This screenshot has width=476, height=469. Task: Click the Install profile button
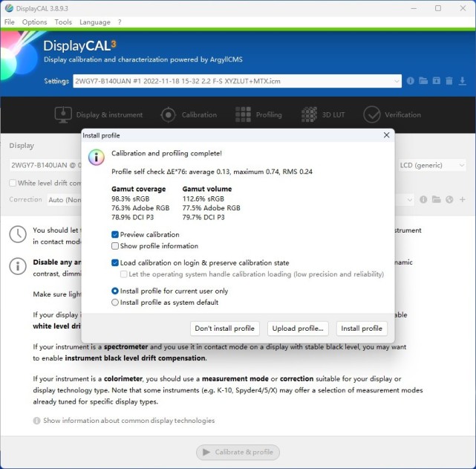point(362,329)
